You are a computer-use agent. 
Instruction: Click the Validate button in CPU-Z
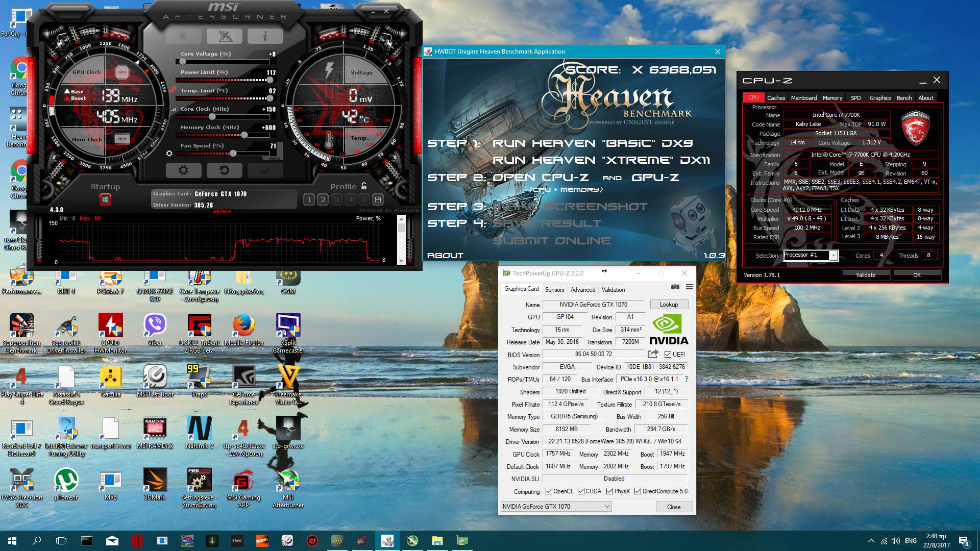[x=866, y=275]
